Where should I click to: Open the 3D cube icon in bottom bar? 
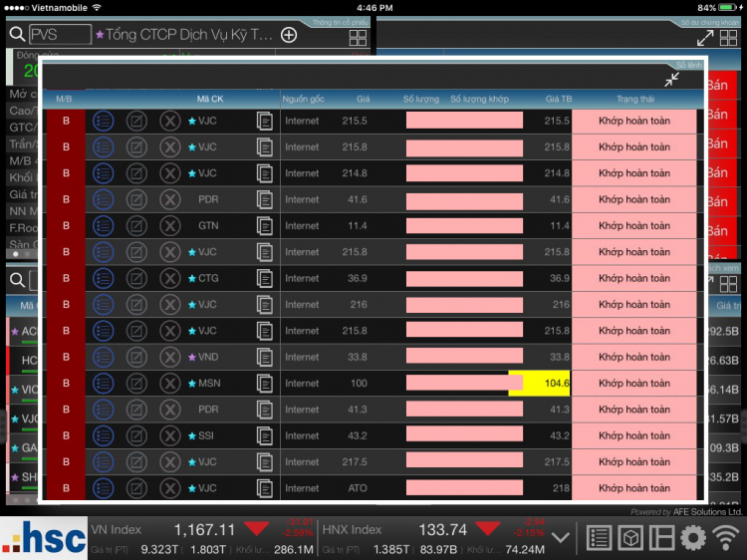[630, 538]
